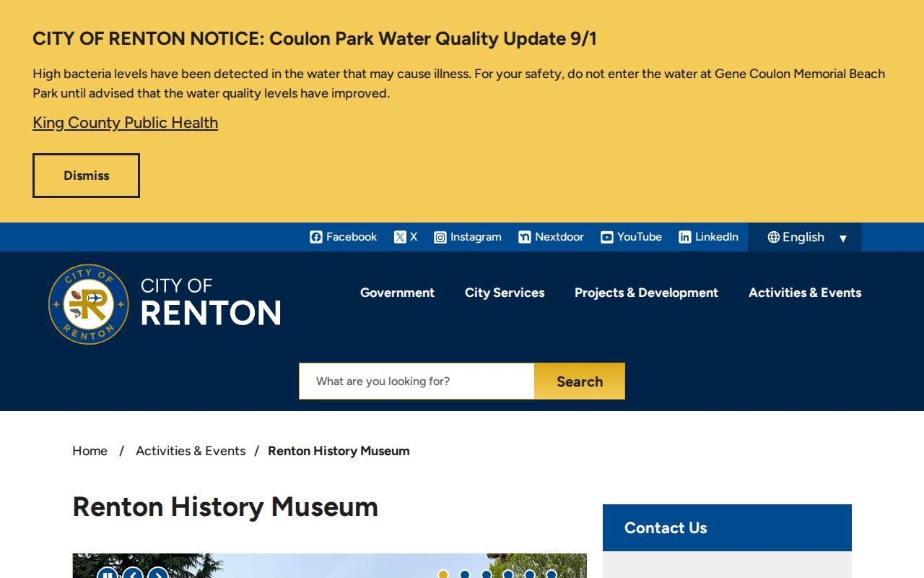Open the Instagram link
The image size is (924, 578).
pos(468,237)
